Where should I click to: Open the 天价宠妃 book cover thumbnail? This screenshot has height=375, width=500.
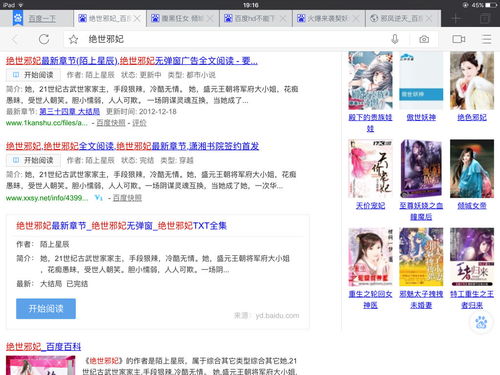(370, 169)
